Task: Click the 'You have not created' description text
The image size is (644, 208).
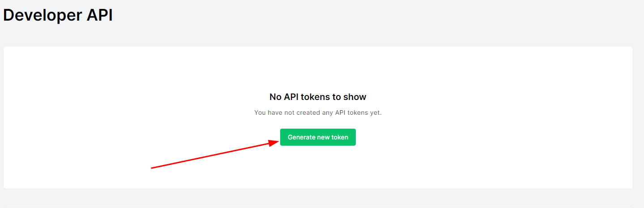Action: 318,113
